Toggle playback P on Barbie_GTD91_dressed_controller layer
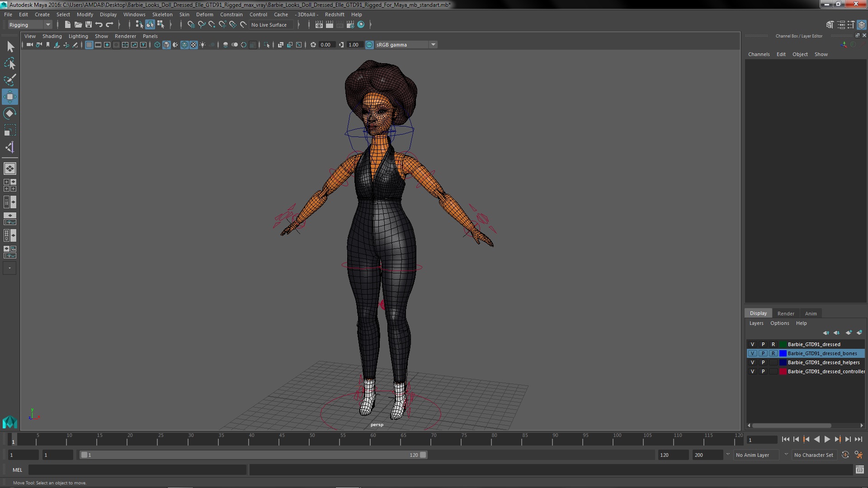Screen dimensions: 868x488 point(763,371)
